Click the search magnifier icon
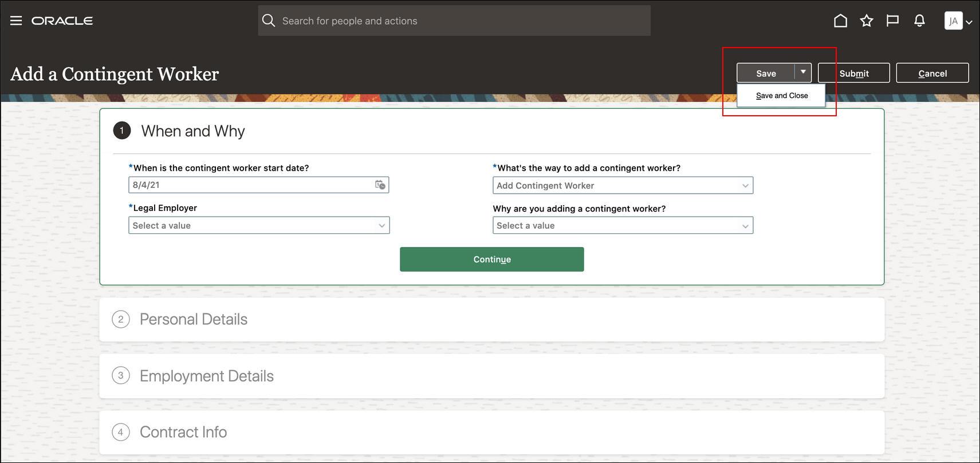The width and height of the screenshot is (980, 463). [268, 21]
